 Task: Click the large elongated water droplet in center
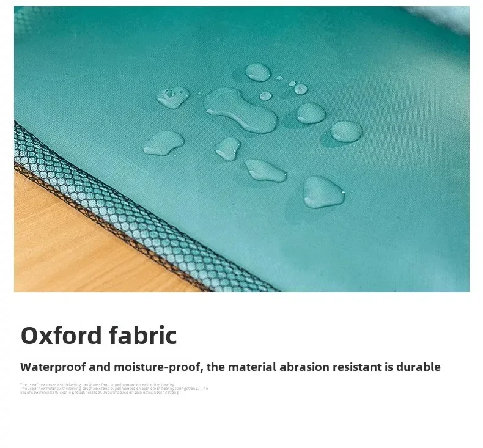240,110
